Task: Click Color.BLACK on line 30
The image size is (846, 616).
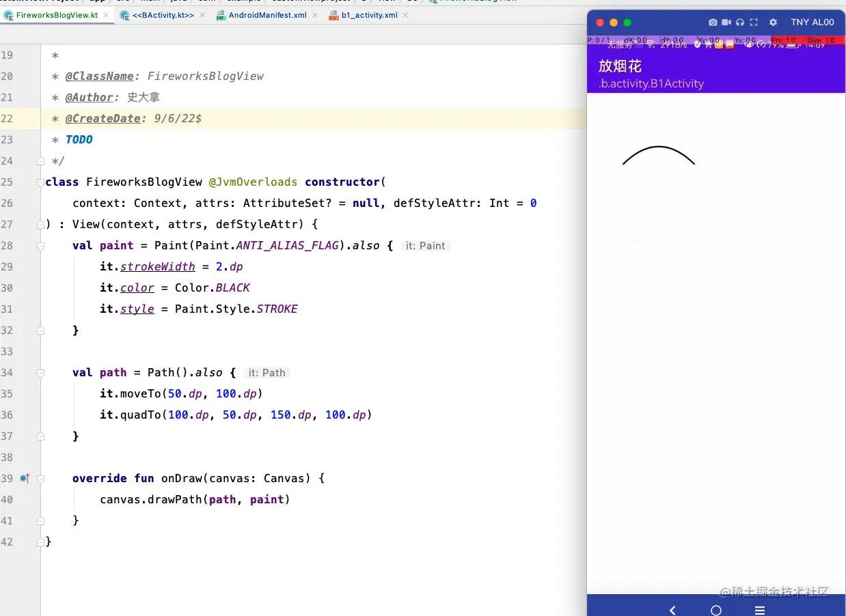Action: point(213,288)
